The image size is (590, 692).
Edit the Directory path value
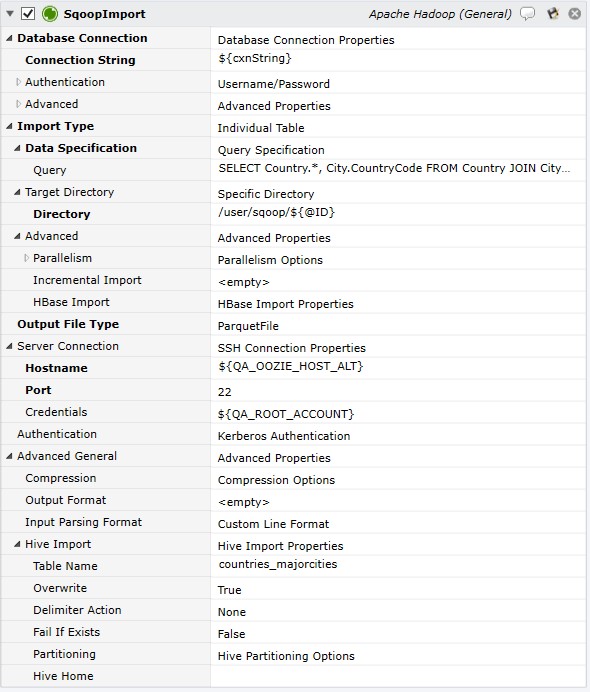398,214
